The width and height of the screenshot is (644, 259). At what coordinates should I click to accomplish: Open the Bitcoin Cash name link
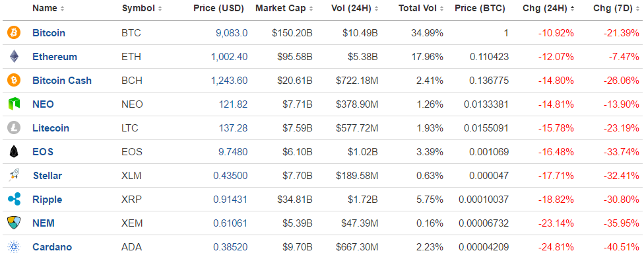pos(62,81)
